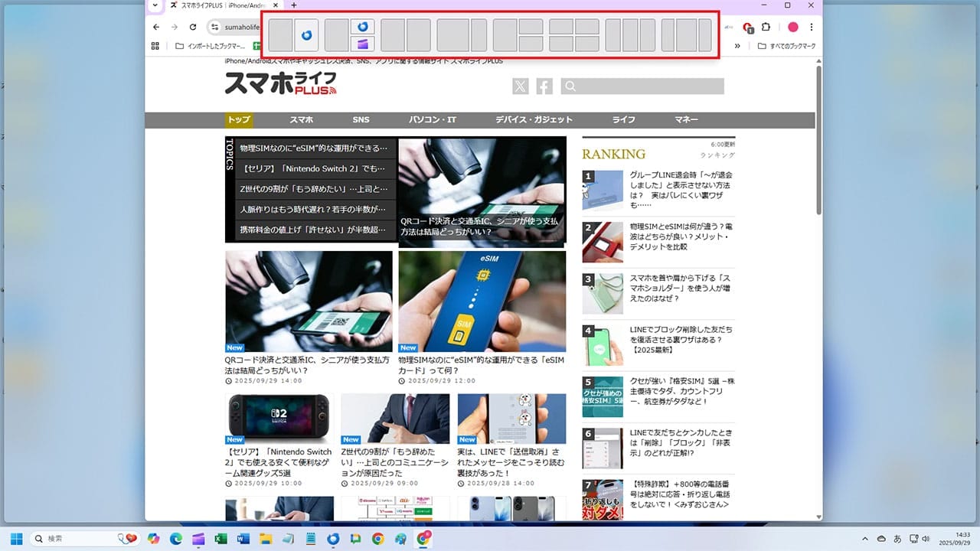Screen dimensions: 980x551
Task: Open the 物理SIM eSIMカード article headline
Action: pyautogui.click(x=481, y=365)
